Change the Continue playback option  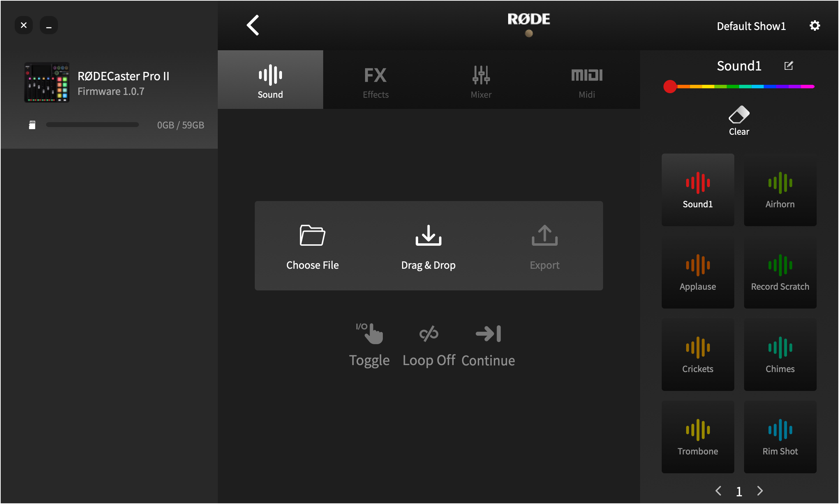pos(488,345)
